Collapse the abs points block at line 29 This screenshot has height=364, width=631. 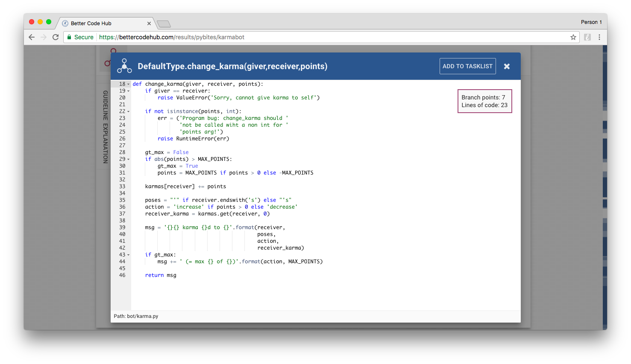pyautogui.click(x=128, y=159)
